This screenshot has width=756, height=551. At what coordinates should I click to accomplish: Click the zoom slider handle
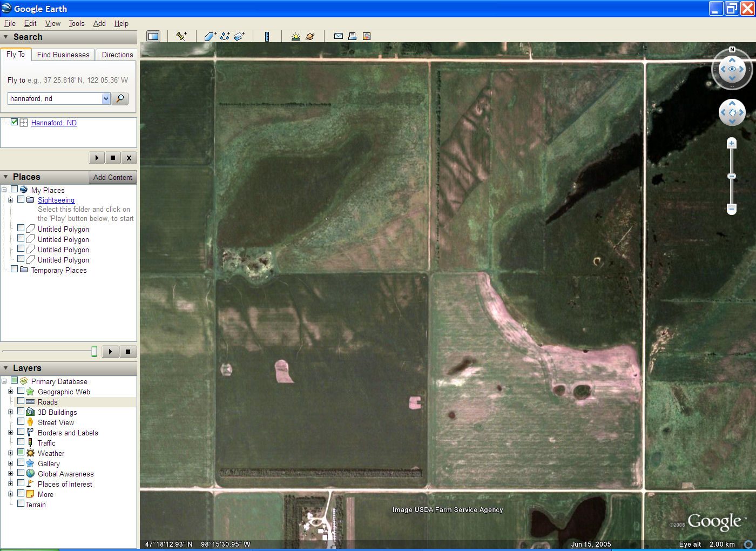(732, 176)
